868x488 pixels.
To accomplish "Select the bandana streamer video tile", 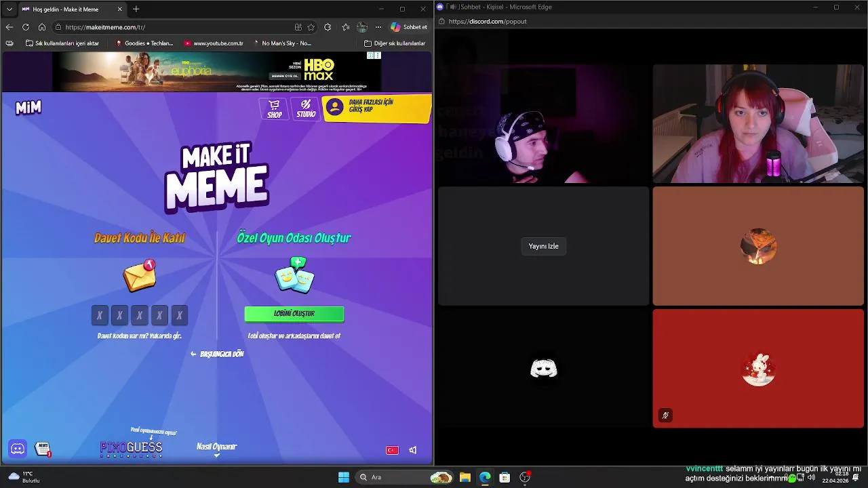I will (543, 124).
